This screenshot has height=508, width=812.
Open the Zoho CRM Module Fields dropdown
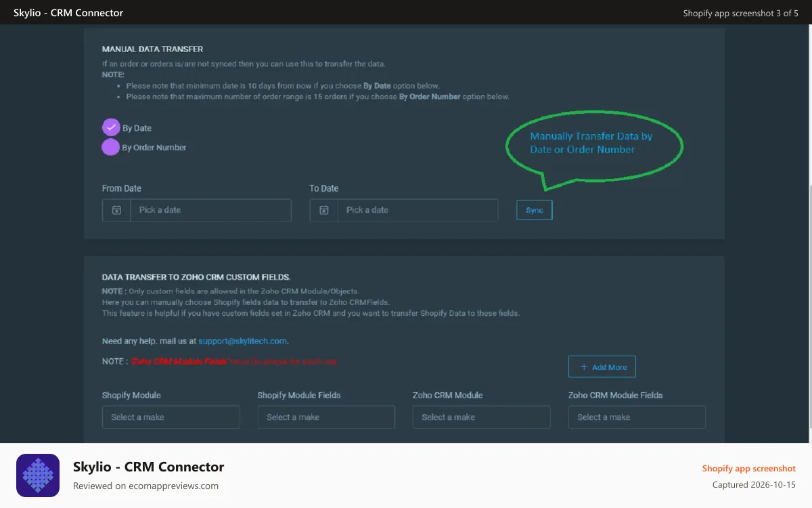click(637, 417)
